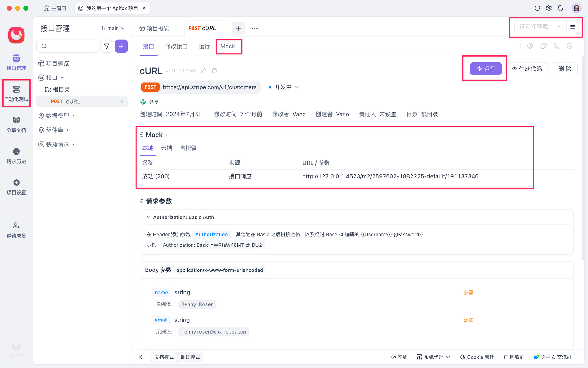Copy the cURL interface ID icon

(215, 71)
